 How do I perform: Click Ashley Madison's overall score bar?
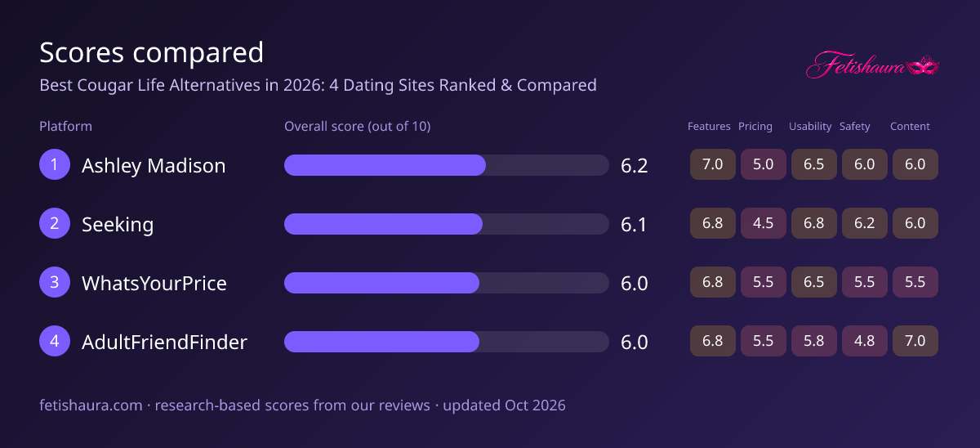[x=446, y=164]
